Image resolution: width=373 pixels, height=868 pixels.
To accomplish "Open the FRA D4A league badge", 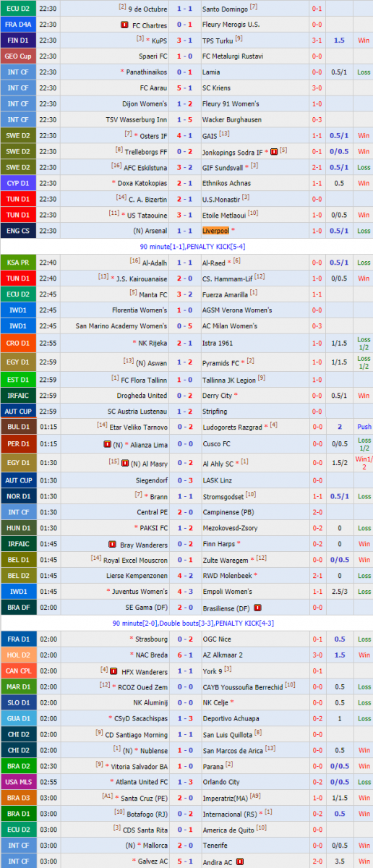I will pos(18,25).
